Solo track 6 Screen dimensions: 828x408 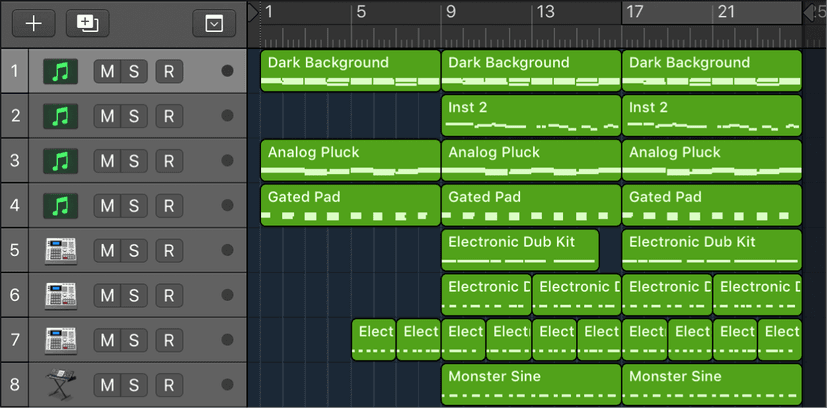pyautogui.click(x=134, y=296)
